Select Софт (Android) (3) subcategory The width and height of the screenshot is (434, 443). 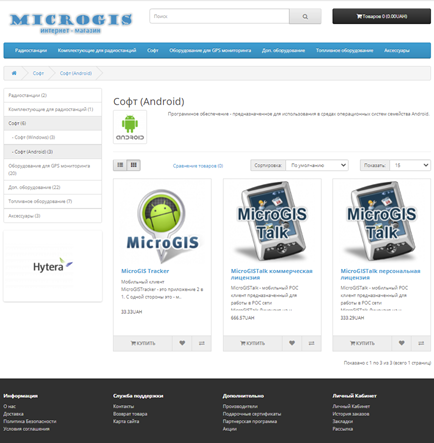click(53, 152)
